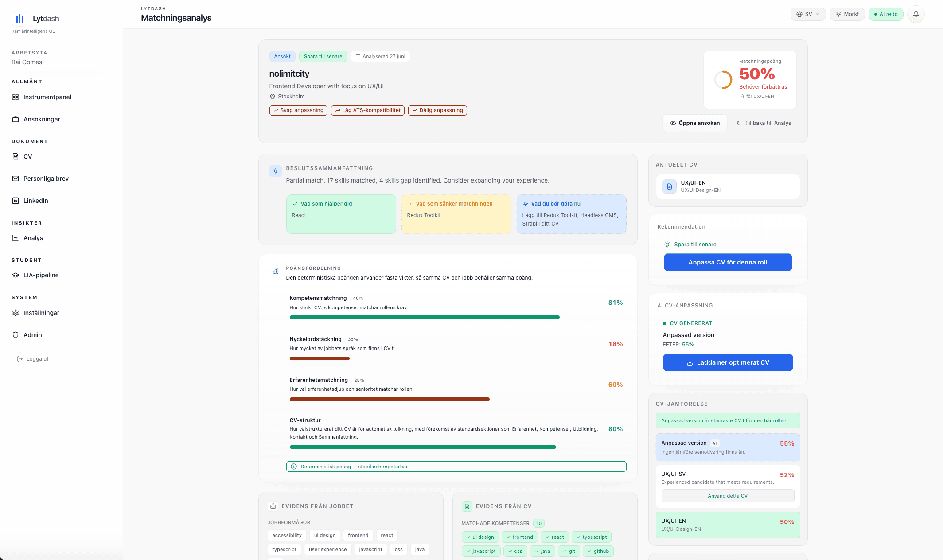Click the document icon of Evidens från CV

pos(467,506)
